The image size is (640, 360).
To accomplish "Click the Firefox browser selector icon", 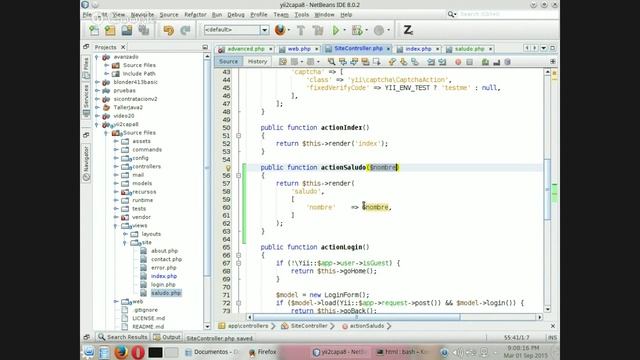I will [280, 30].
